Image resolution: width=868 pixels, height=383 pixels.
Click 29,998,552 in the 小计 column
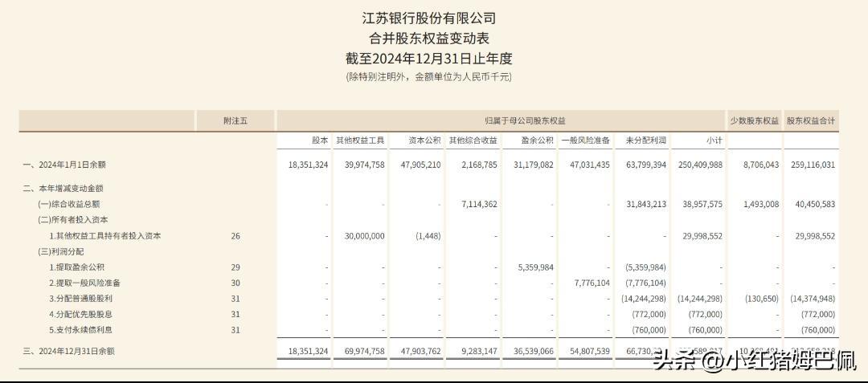pos(702,236)
